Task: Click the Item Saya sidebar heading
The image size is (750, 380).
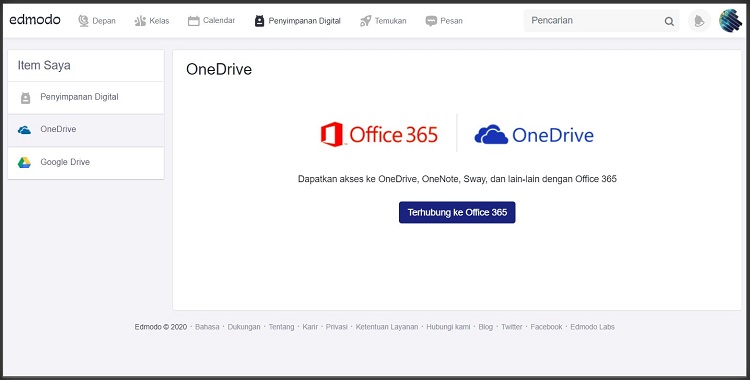Action: tap(44, 66)
